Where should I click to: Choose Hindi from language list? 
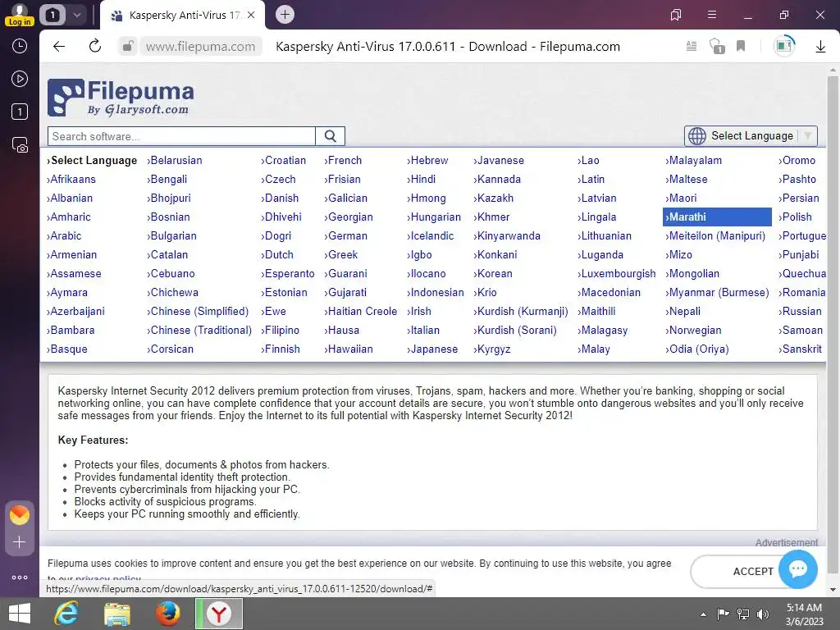tap(421, 179)
